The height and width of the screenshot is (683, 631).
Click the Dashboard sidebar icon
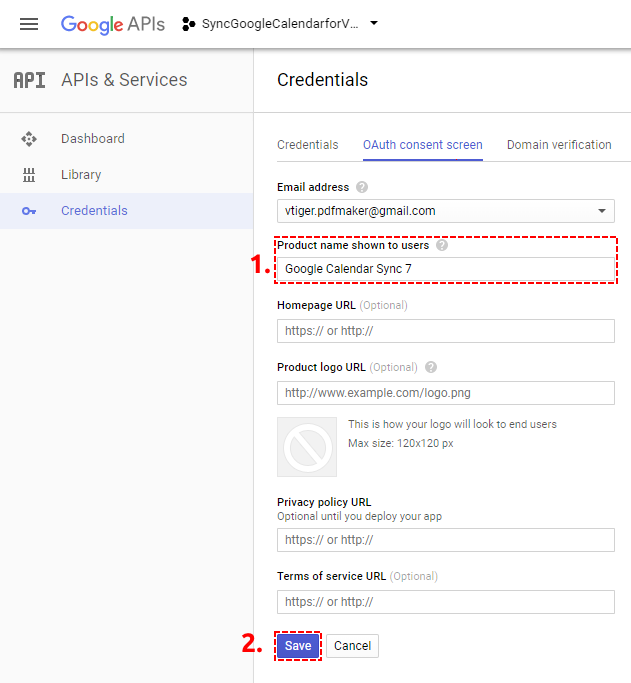[29, 139]
